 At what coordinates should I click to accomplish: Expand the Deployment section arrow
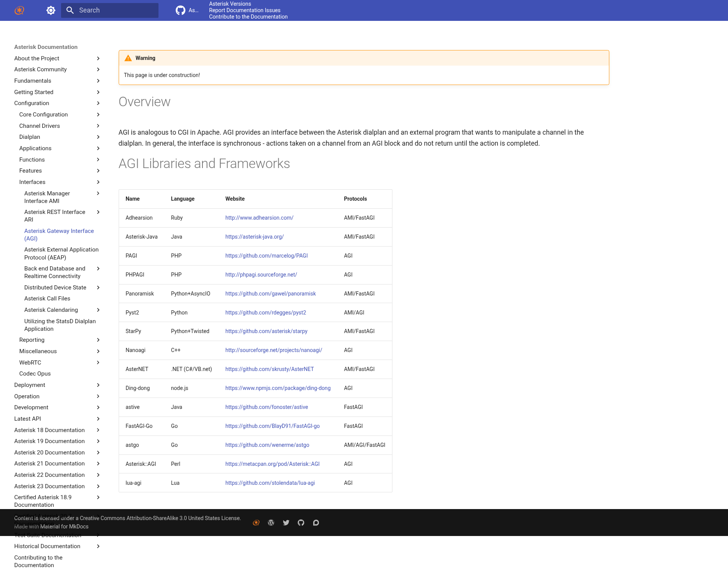tap(98, 385)
